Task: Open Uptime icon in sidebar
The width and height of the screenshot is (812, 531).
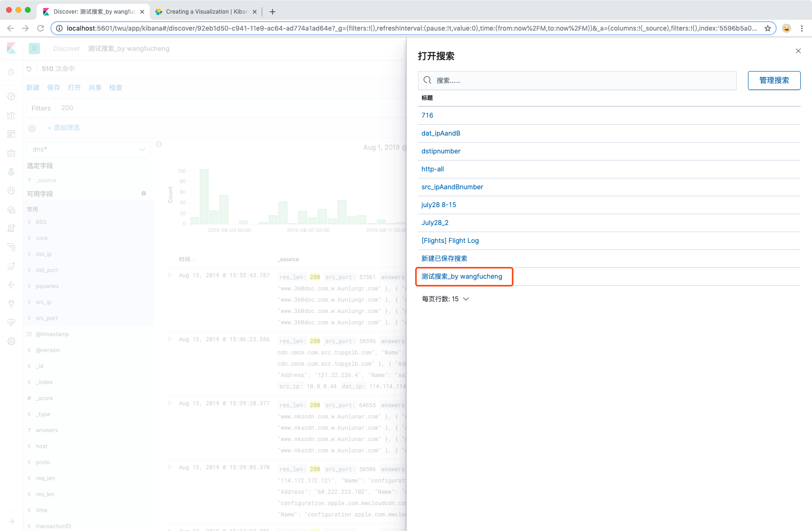Action: pyautogui.click(x=11, y=266)
